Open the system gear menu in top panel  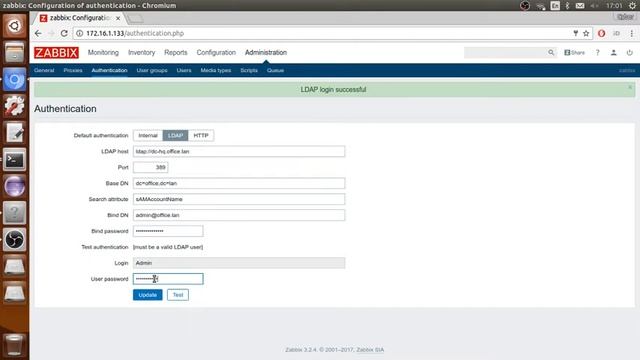coord(632,6)
